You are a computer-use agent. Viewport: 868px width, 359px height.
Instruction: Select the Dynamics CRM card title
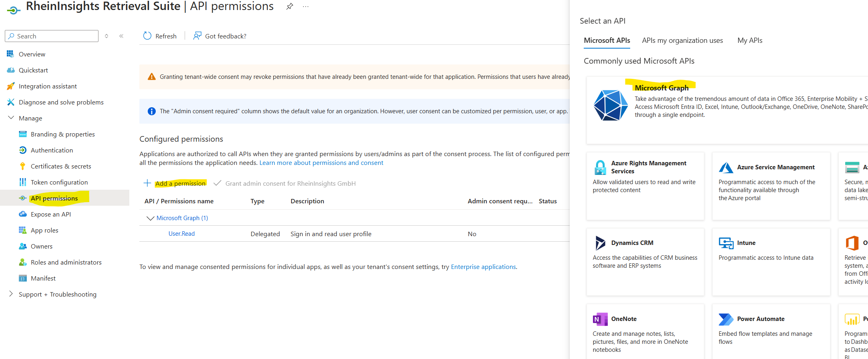click(x=632, y=243)
